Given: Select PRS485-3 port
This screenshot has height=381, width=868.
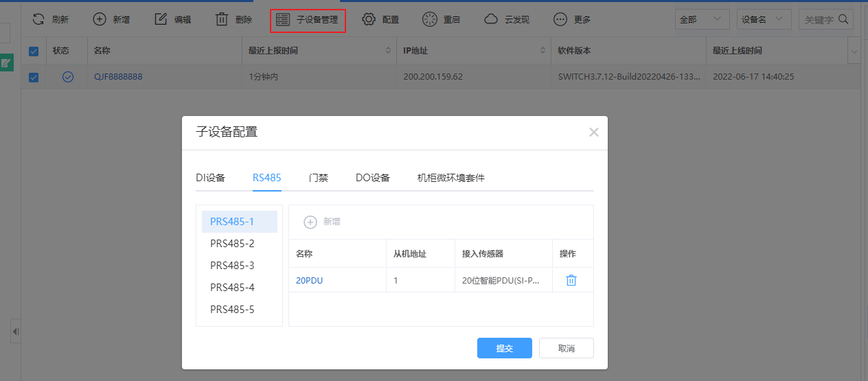Looking at the screenshot, I should tap(239, 266).
